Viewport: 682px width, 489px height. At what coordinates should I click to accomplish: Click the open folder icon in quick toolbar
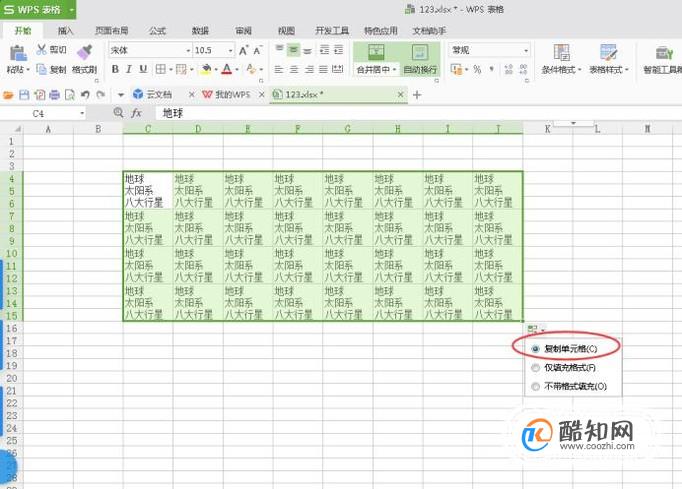[x=8, y=95]
